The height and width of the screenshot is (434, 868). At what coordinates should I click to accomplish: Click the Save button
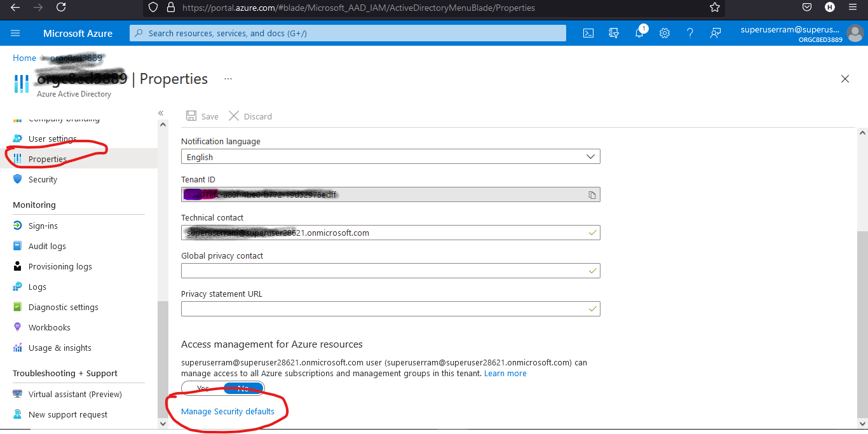[x=202, y=116]
